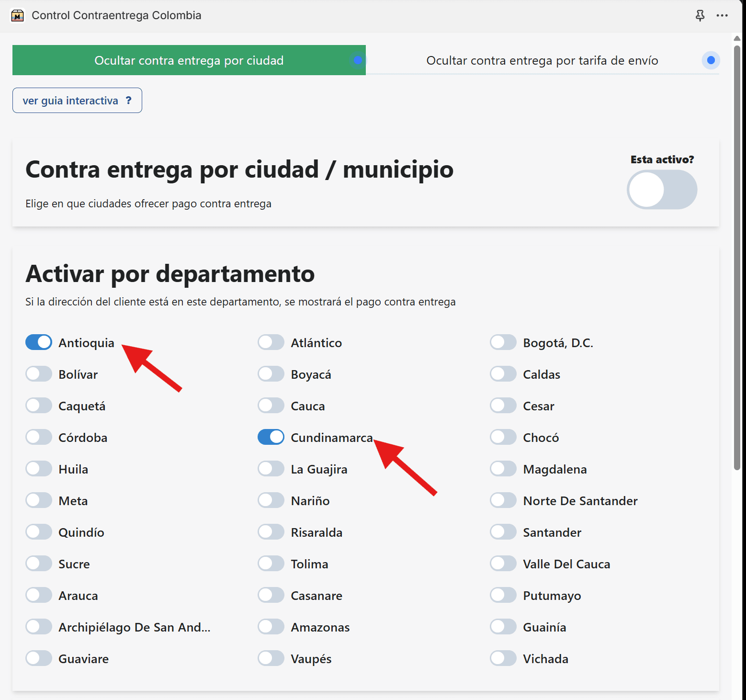Screen dimensions: 746x700
Task: Enable the Valle Del Cauca toggle
Action: [503, 564]
